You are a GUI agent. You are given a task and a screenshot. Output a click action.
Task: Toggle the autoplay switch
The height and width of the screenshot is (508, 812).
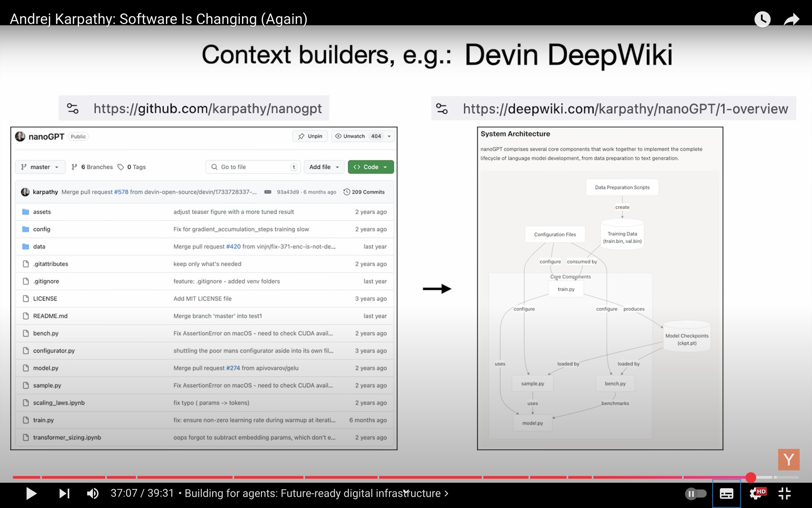coord(695,493)
